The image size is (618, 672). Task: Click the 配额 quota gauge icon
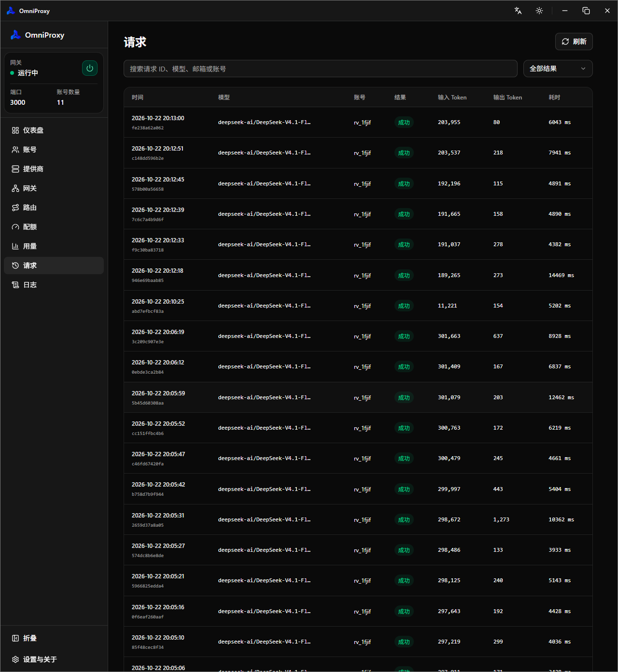pyautogui.click(x=15, y=227)
